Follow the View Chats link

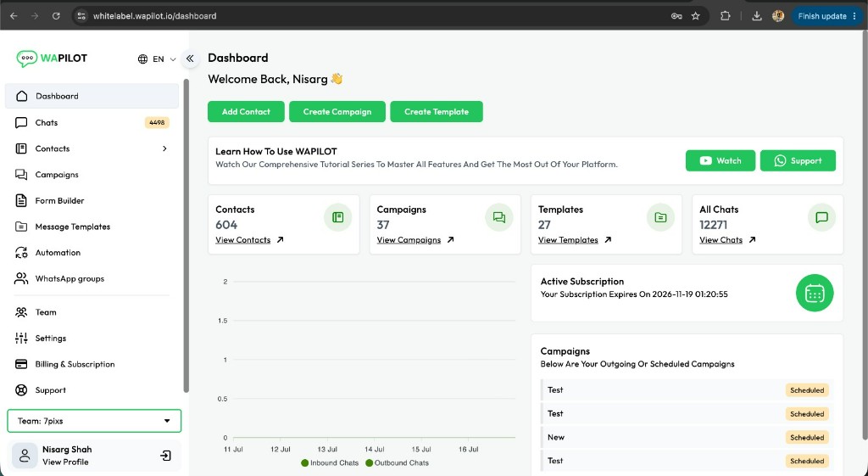click(x=727, y=240)
